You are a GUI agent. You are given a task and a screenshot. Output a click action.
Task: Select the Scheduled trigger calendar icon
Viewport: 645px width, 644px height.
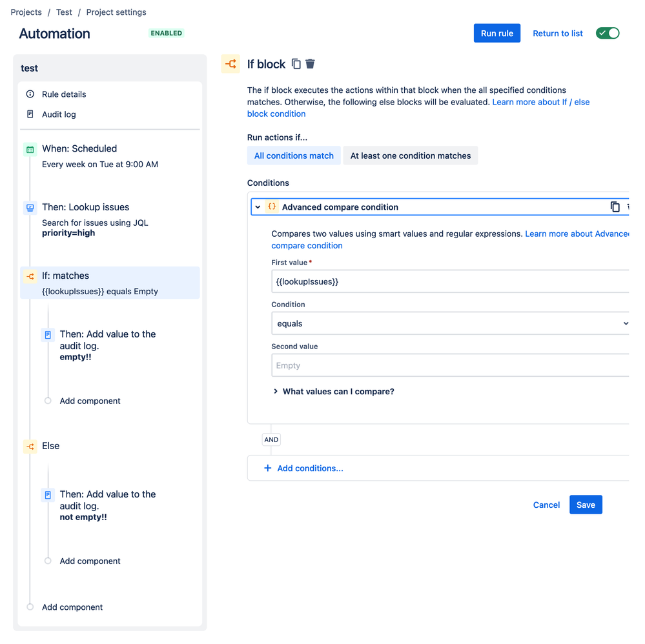pos(30,148)
